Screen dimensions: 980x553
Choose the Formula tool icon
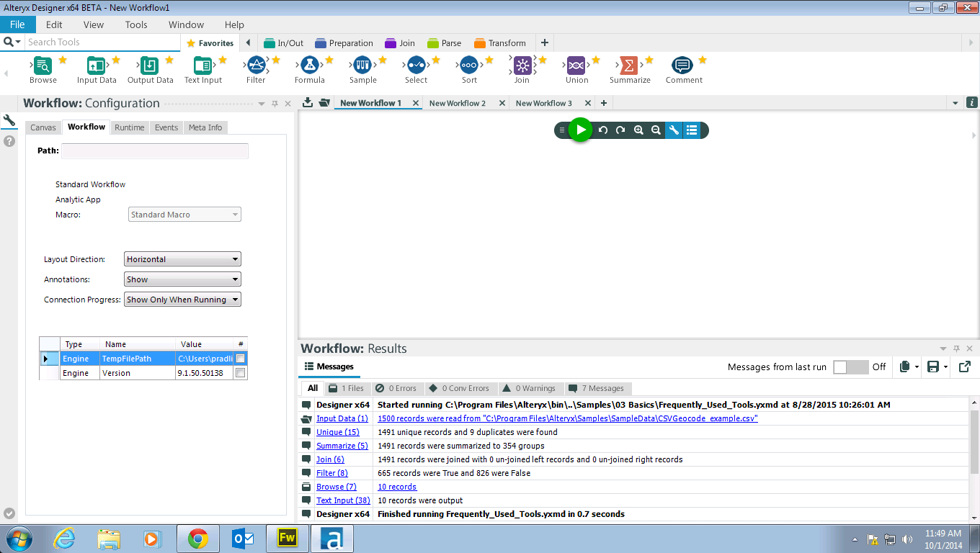click(x=309, y=66)
